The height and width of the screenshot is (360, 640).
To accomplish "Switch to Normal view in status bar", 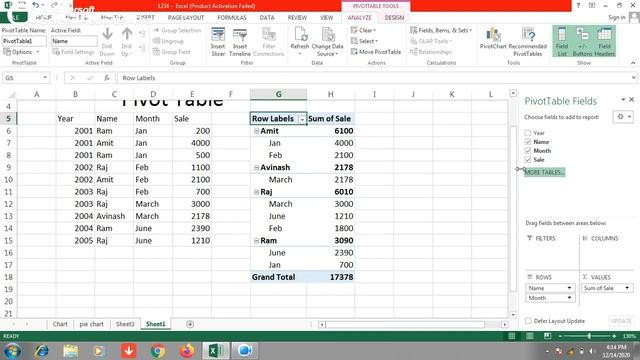I will pyautogui.click(x=511, y=336).
